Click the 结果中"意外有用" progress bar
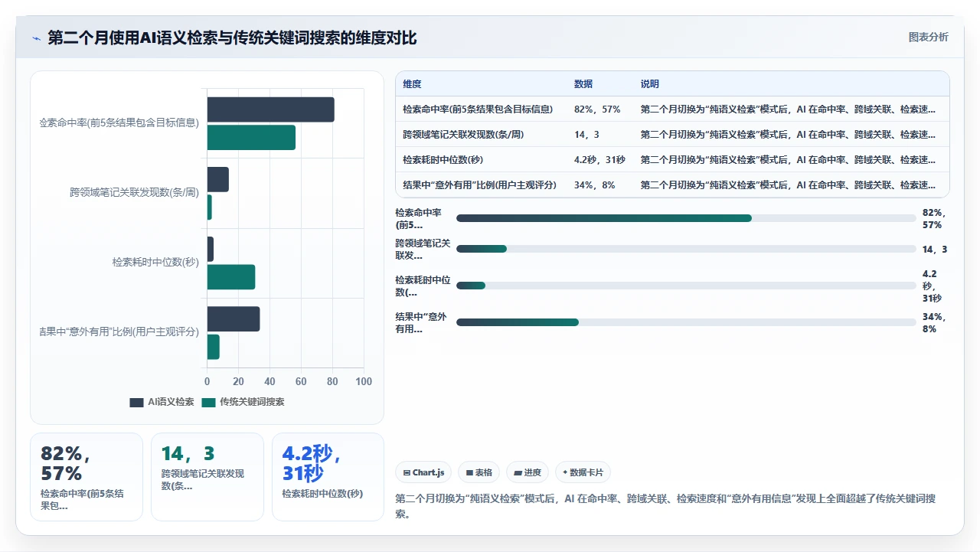 (686, 322)
